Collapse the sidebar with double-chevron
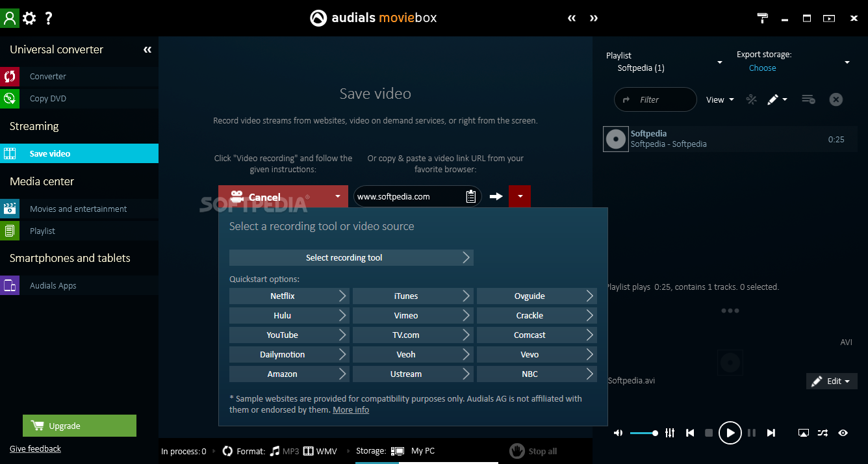 coord(147,49)
